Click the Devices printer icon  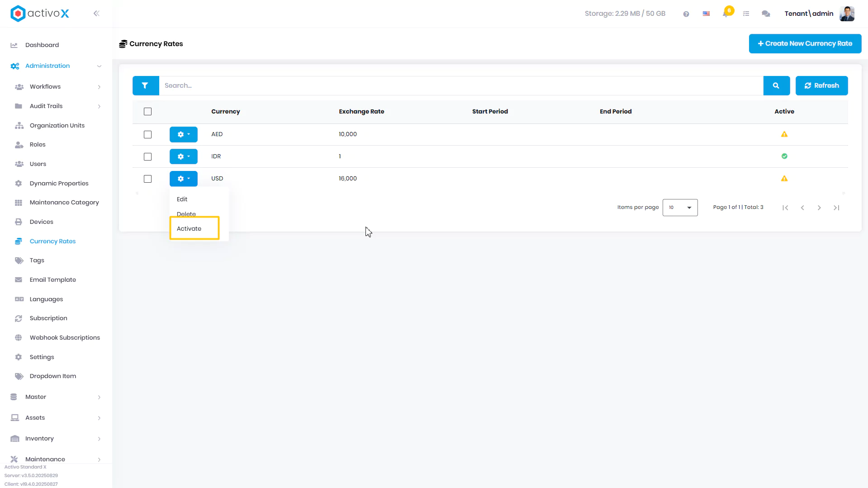tap(19, 222)
